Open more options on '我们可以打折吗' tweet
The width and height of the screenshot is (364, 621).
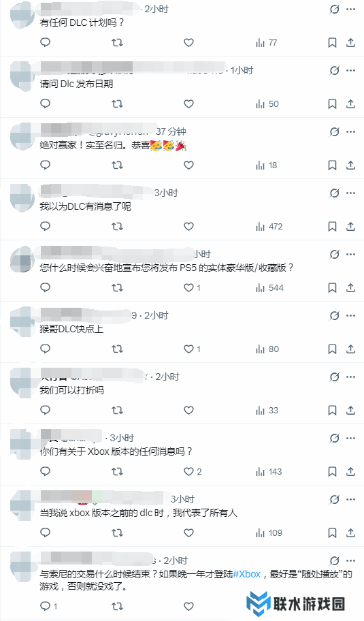click(350, 377)
